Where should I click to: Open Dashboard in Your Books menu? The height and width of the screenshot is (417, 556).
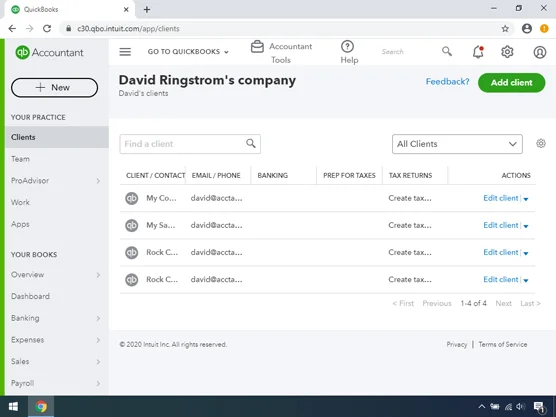point(30,296)
